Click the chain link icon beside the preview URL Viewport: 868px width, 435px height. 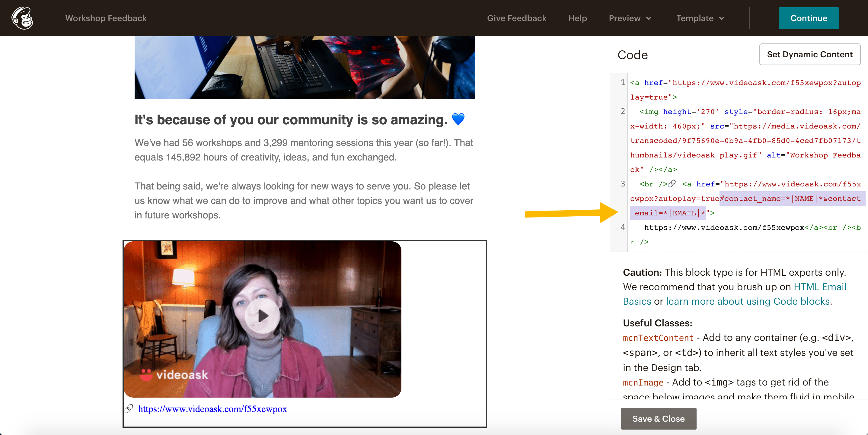pos(129,408)
